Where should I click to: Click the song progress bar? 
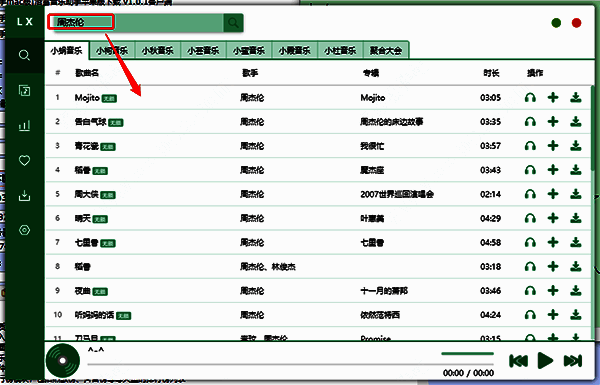290,364
